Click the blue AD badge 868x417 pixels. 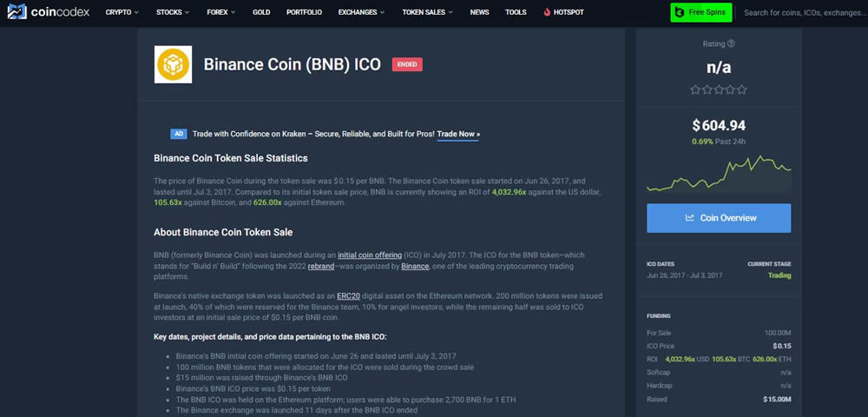(179, 134)
